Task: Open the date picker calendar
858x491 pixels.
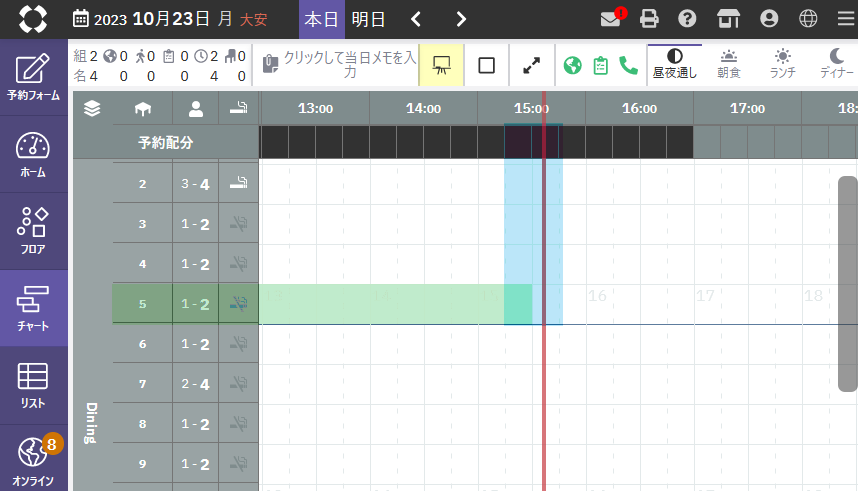Action: click(81, 19)
